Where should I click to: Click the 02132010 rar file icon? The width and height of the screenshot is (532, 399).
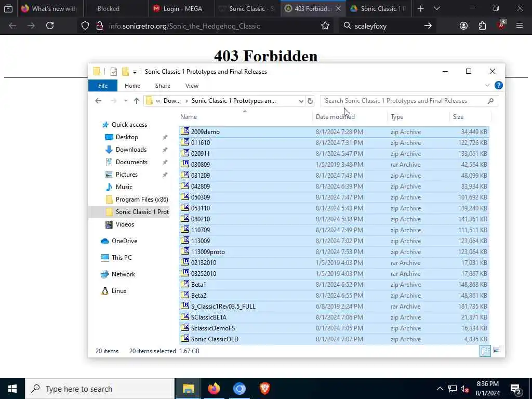pyautogui.click(x=185, y=262)
